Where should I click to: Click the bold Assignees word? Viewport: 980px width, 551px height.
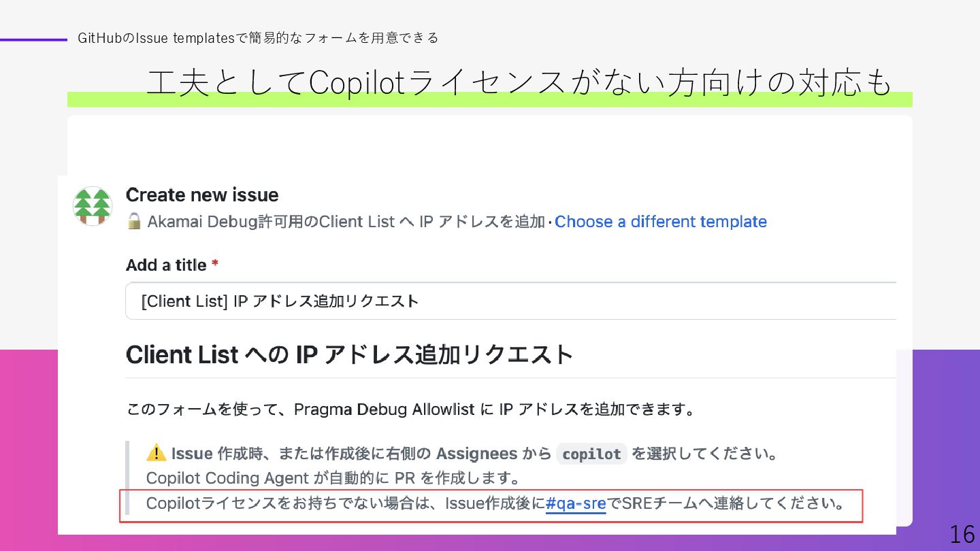click(476, 454)
